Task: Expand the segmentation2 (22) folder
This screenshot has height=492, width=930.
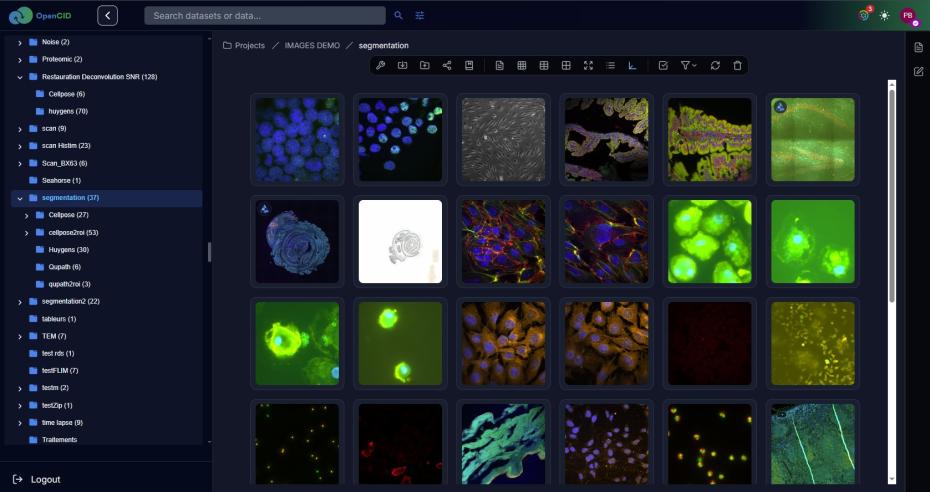Action: tap(20, 302)
